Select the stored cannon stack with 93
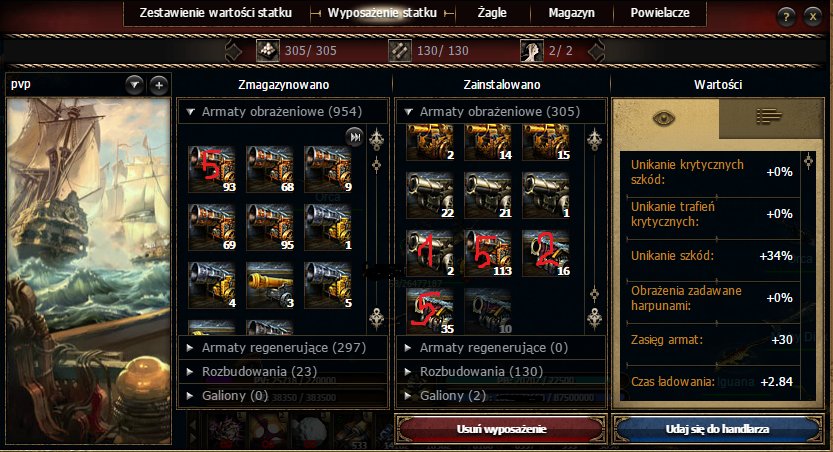The width and height of the screenshot is (833, 452). coord(212,169)
